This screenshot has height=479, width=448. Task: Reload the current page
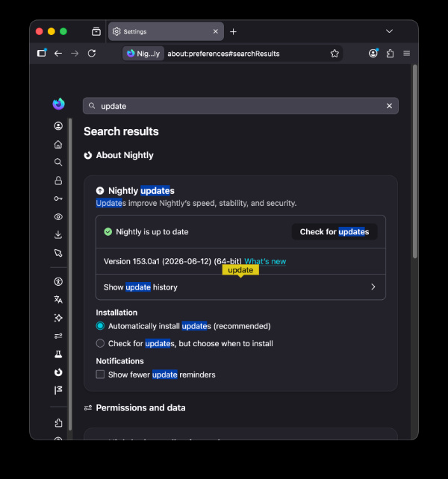[x=92, y=54]
